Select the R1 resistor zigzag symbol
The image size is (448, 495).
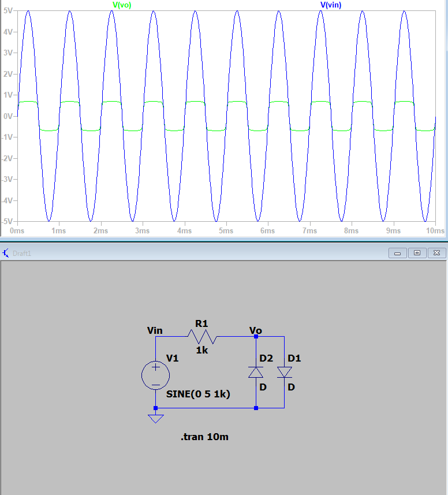[x=201, y=336]
